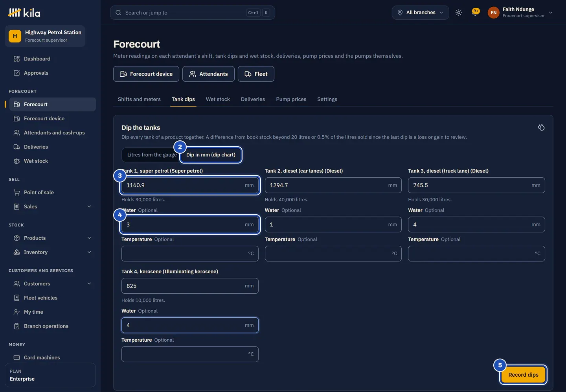Click the Tank 4 kerosene dip field
Screen dimensions: 566x392
click(190, 286)
